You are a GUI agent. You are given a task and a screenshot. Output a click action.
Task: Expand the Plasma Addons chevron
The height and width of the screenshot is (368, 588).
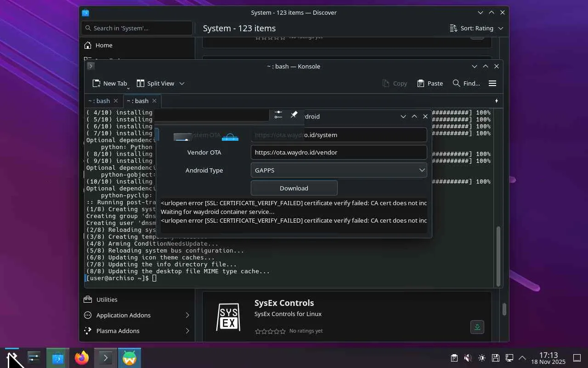[187, 331]
